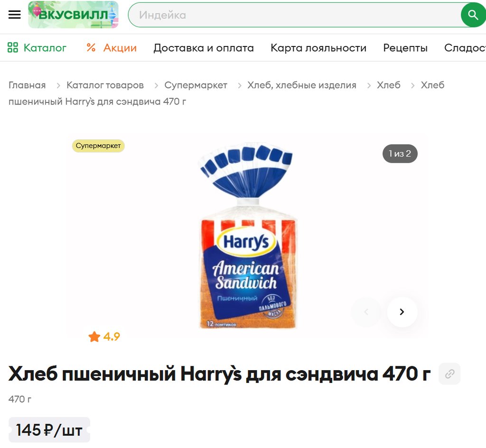Show the previous product photo
486x448 pixels.
tap(366, 312)
